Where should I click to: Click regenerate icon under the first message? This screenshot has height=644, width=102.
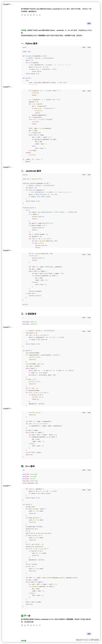coord(40,15)
